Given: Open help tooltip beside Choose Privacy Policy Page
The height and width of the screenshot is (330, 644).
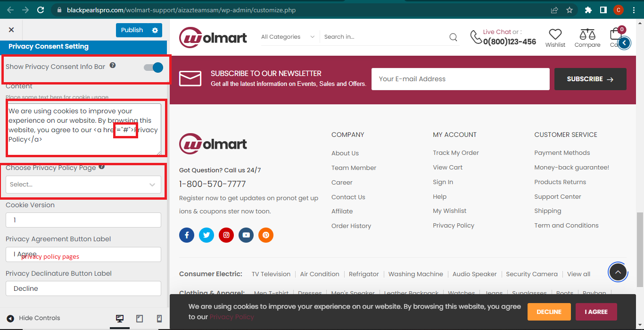Looking at the screenshot, I should coord(102,167).
